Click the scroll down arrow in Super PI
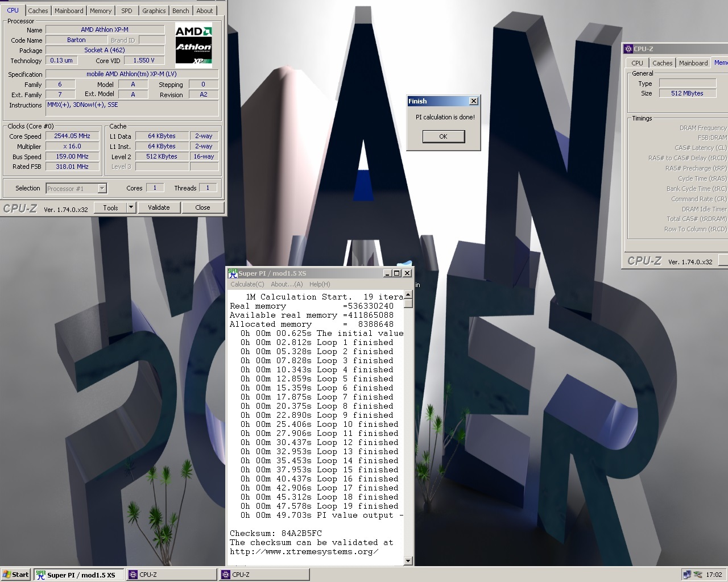 [408, 561]
